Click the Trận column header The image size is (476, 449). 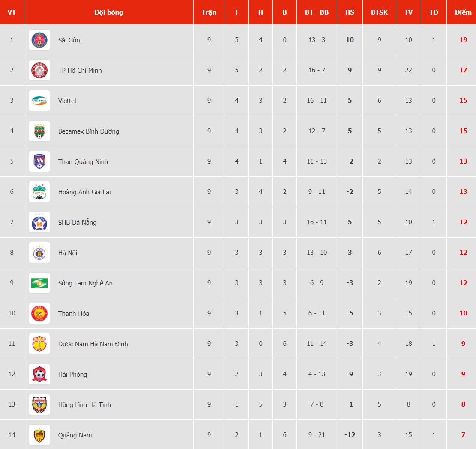pyautogui.click(x=209, y=12)
